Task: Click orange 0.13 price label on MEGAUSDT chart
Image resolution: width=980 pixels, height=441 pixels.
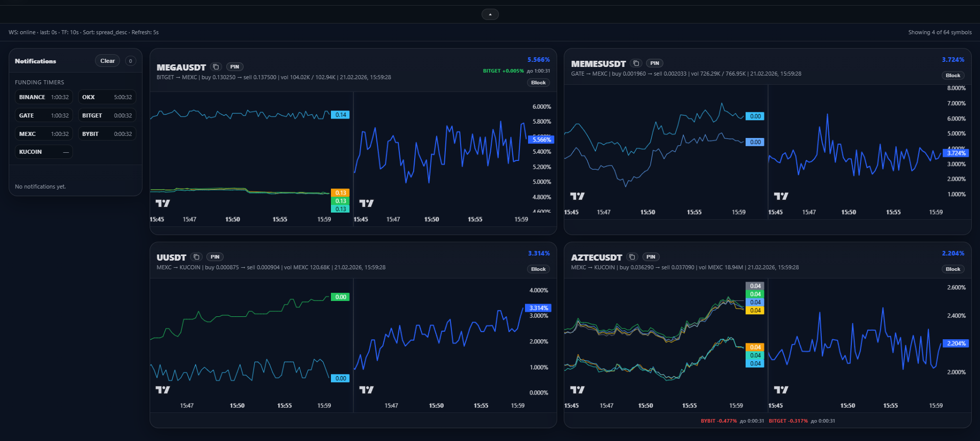Action: coord(341,193)
